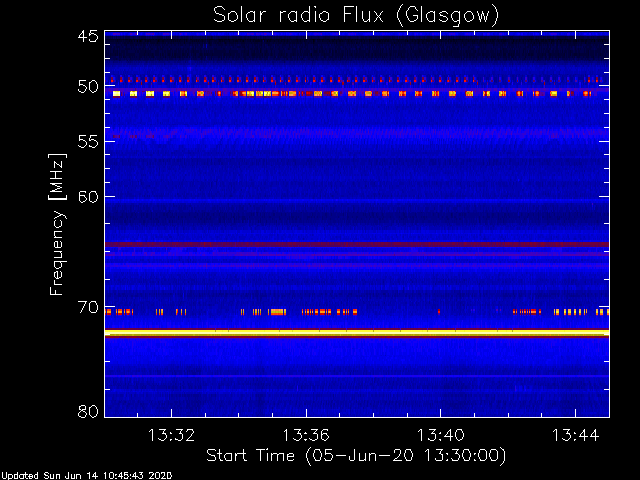Click the 60 frequency tick label
640x480 pixels.
88,197
